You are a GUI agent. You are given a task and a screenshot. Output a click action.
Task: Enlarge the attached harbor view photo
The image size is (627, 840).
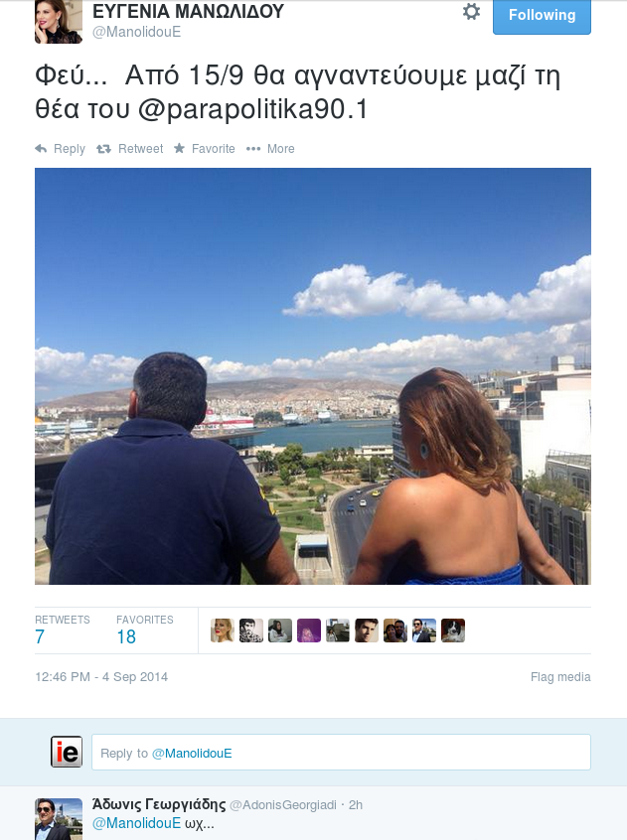[313, 376]
